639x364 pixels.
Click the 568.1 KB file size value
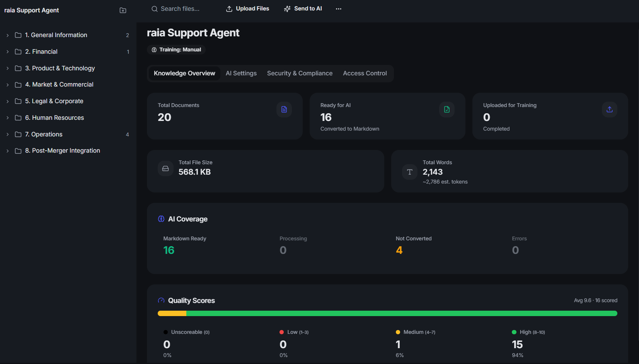coord(194,172)
